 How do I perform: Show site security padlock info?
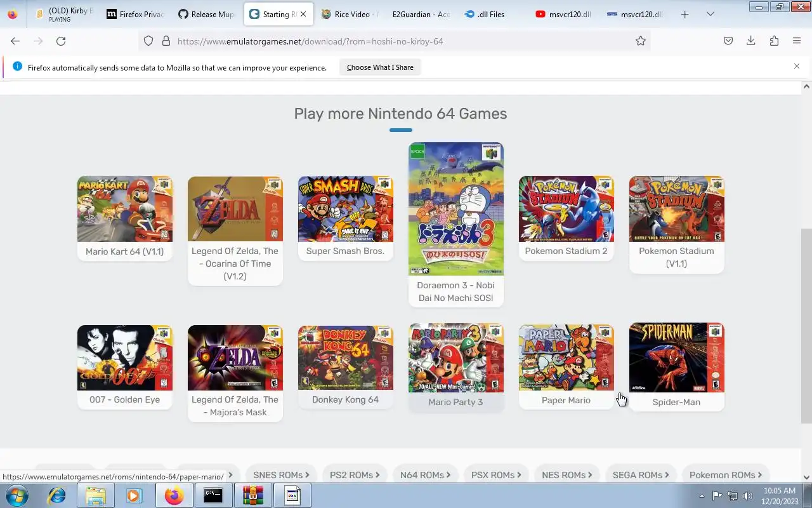(x=166, y=41)
